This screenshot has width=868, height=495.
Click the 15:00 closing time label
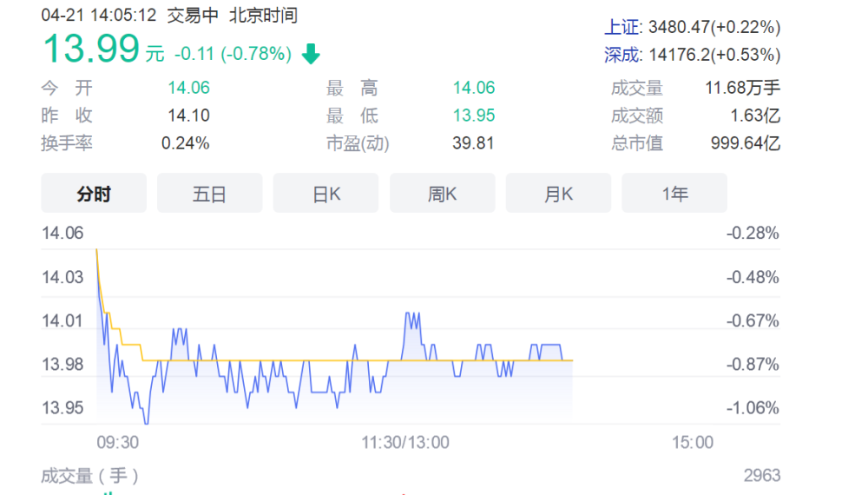pyautogui.click(x=693, y=442)
